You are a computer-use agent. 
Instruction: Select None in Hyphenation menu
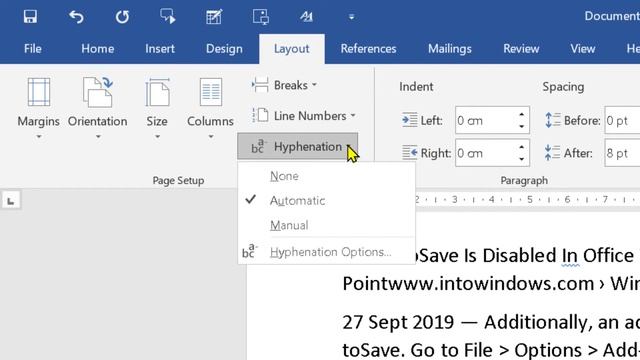tap(327, 176)
